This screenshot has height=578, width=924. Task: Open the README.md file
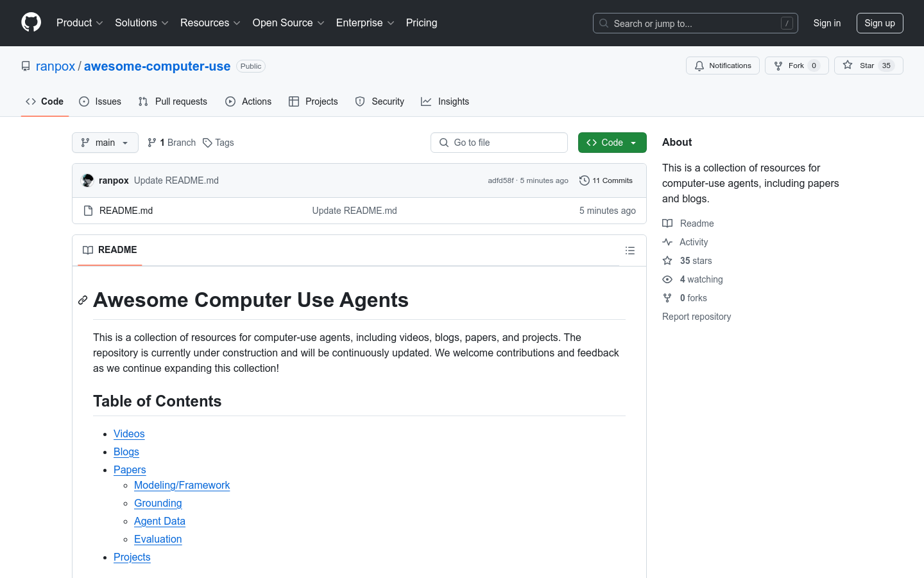pos(126,211)
